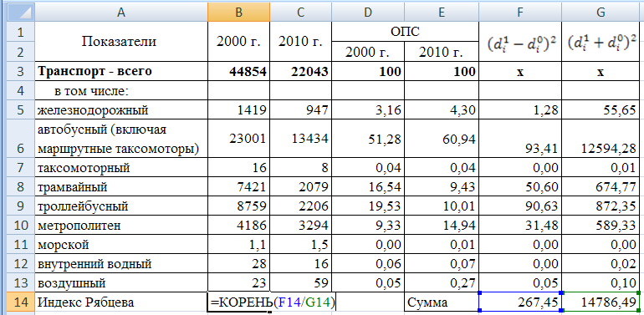Image resolution: width=644 pixels, height=315 pixels.
Task: Click the cell with value 0,27
Action: (x=442, y=283)
